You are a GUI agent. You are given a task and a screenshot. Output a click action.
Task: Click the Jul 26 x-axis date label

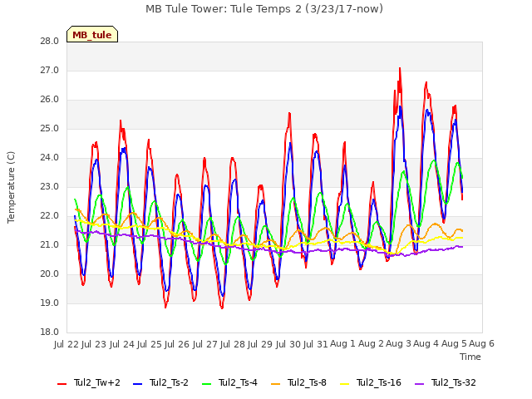coord(177,344)
